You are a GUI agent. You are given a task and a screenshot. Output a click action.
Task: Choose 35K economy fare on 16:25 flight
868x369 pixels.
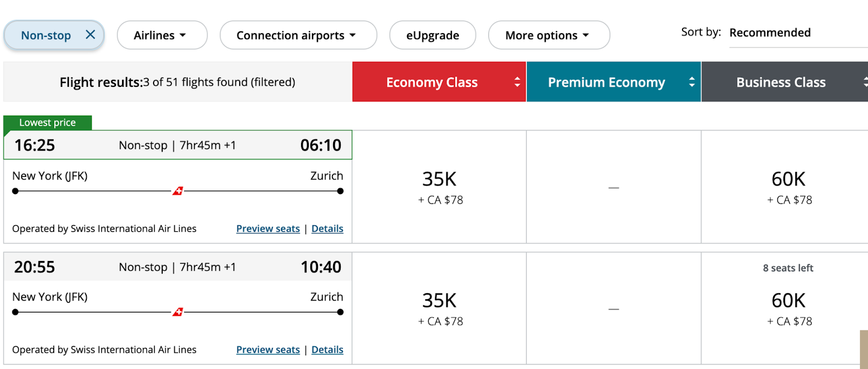pos(439,187)
